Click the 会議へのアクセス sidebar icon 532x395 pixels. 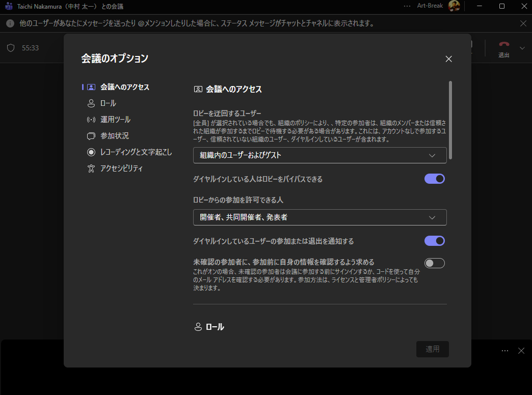point(91,87)
